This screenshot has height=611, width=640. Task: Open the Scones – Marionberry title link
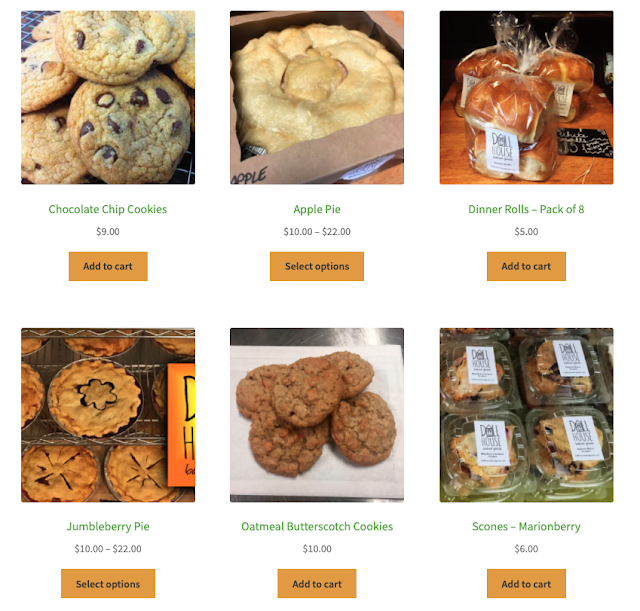tap(526, 527)
